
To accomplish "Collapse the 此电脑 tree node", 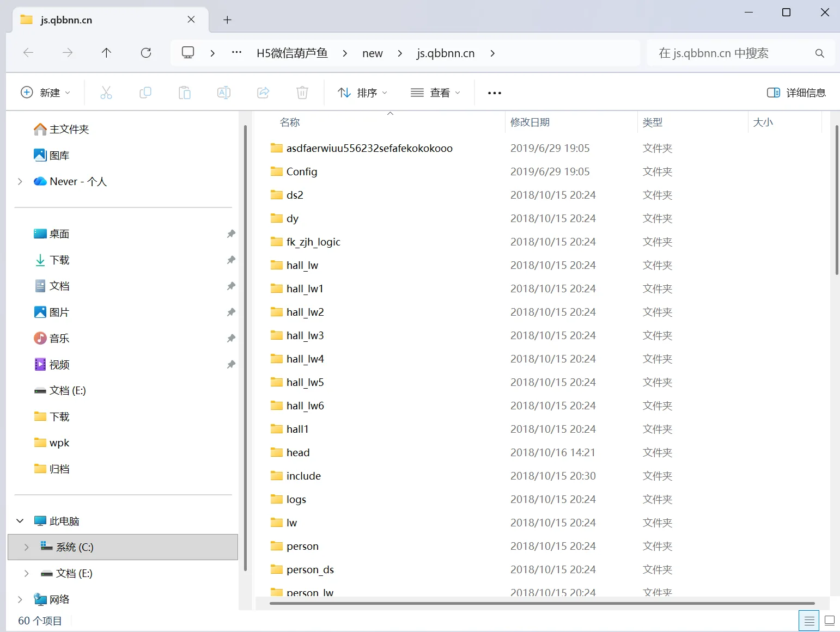I will coord(20,521).
